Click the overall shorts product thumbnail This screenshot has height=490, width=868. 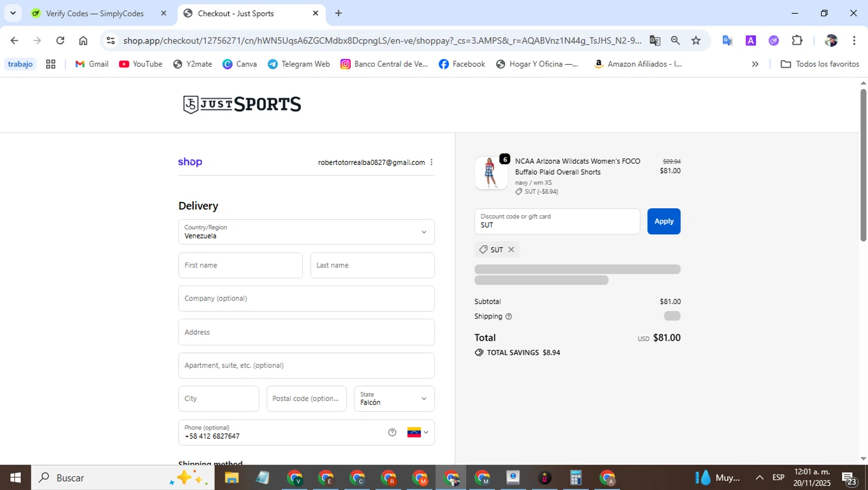[x=491, y=173]
